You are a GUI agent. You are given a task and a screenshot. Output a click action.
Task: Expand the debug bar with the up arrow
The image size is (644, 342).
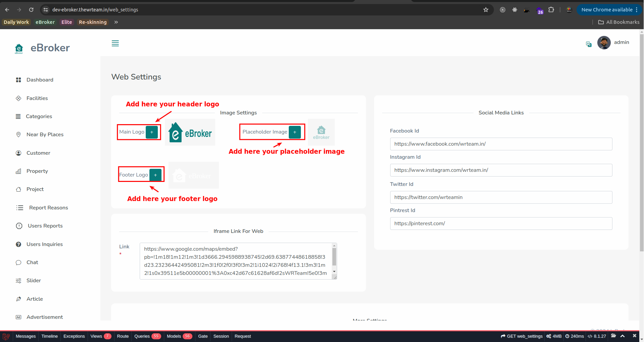click(x=623, y=336)
